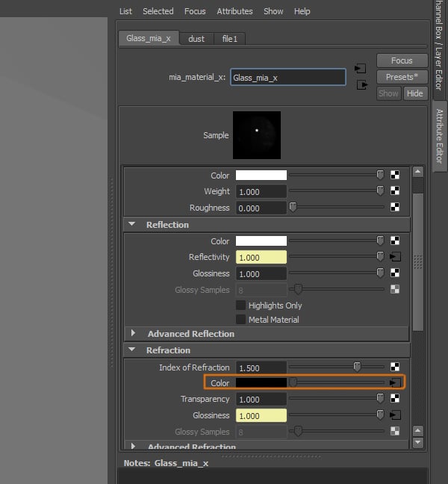
Task: Click the Focus button
Action: 402,60
